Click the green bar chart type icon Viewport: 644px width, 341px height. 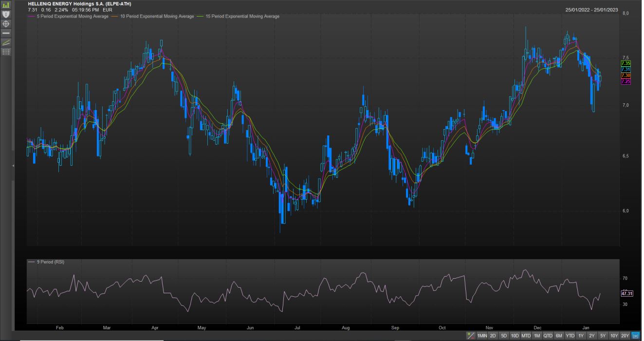coord(6,5)
